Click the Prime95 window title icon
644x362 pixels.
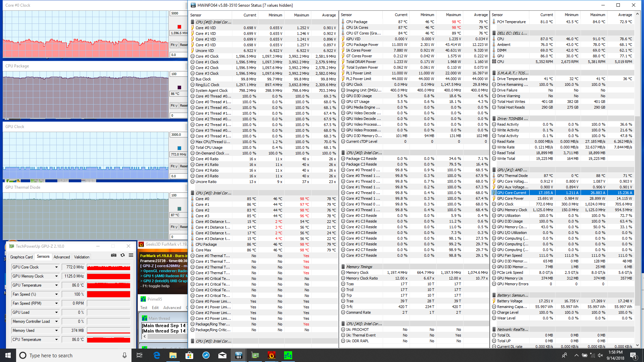click(143, 299)
